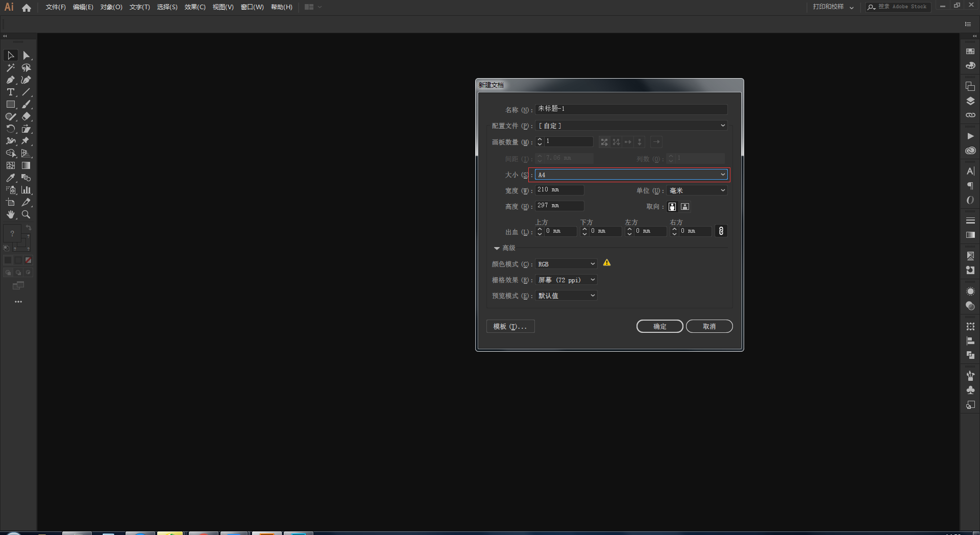Click the document name field 未标题-1

[631, 109]
